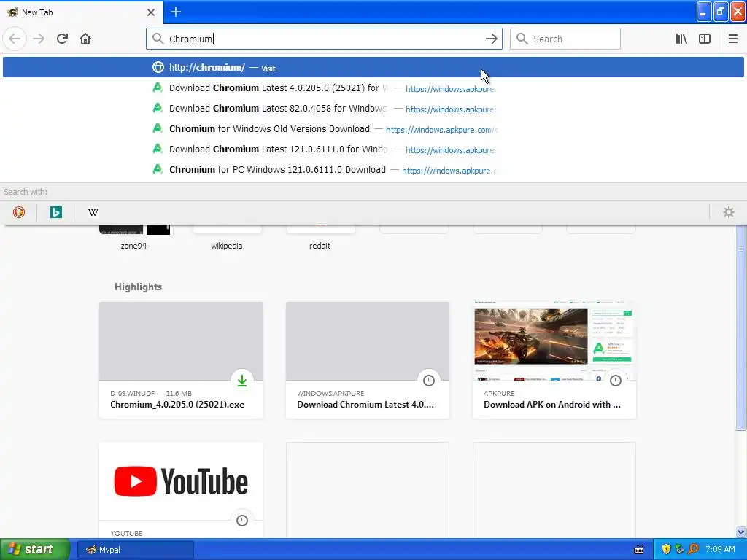747x560 pixels.
Task: Select Chromium for Windows Old Versions suggestion
Action: pos(373,129)
